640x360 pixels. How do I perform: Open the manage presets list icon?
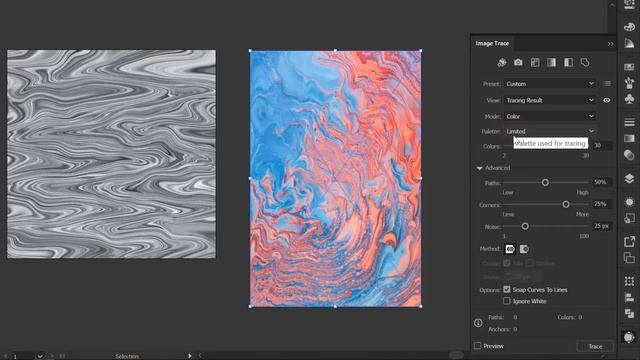[607, 84]
